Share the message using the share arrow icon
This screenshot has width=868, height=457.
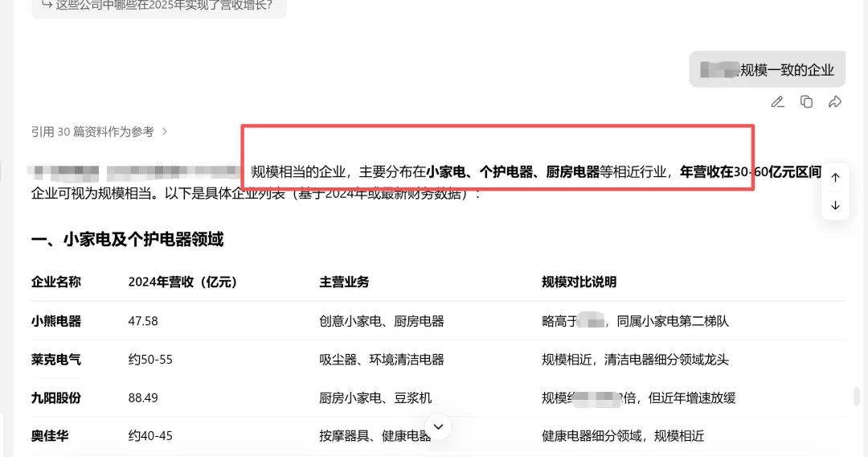(835, 102)
